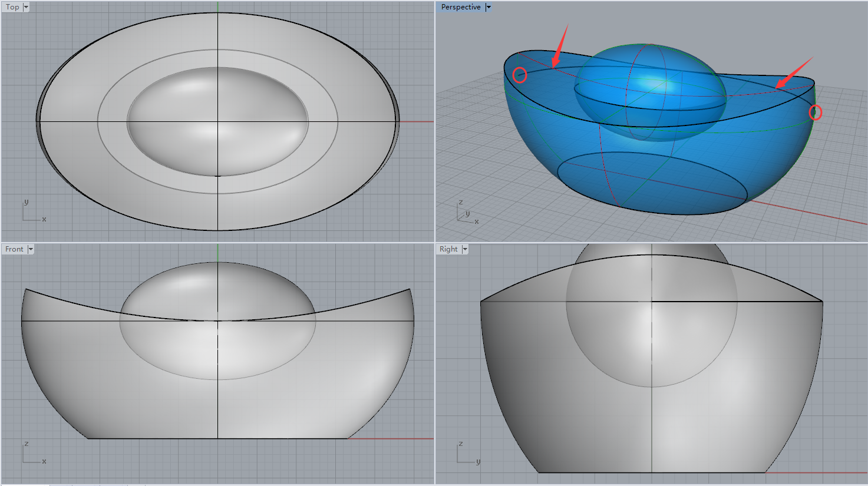Click the right red circle marker on bowl rim

[815, 112]
